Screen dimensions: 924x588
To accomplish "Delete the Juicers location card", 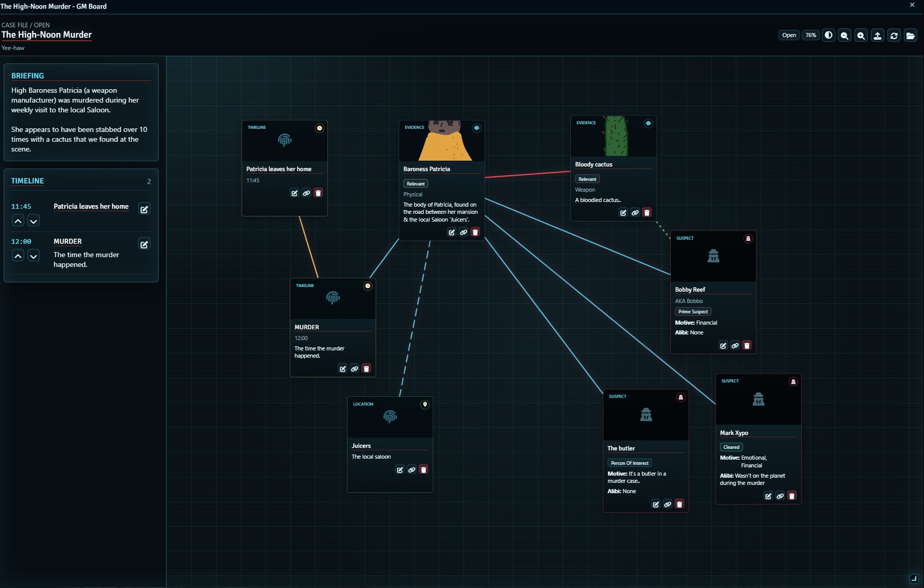I will click(424, 469).
